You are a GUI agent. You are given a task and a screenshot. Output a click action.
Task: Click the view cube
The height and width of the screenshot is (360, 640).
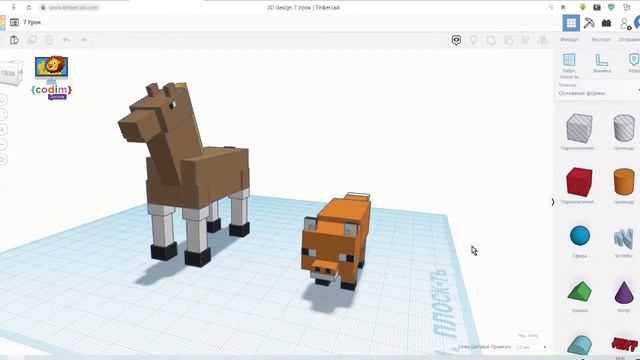[x=11, y=73]
